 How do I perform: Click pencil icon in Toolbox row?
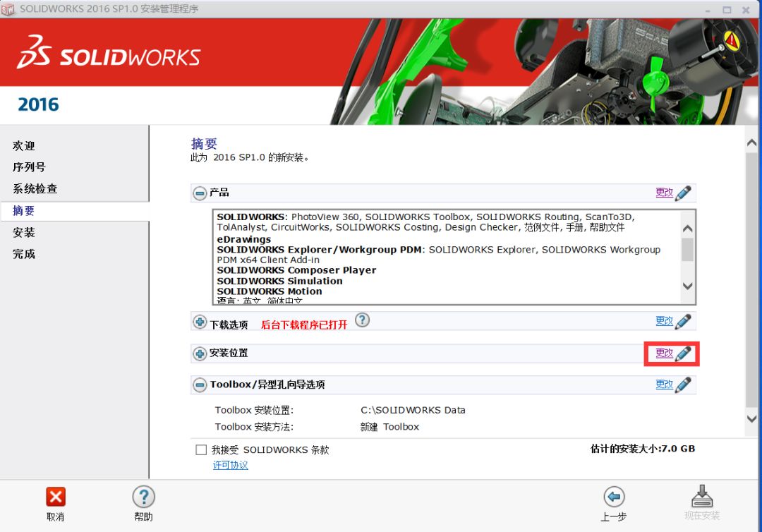(x=683, y=385)
